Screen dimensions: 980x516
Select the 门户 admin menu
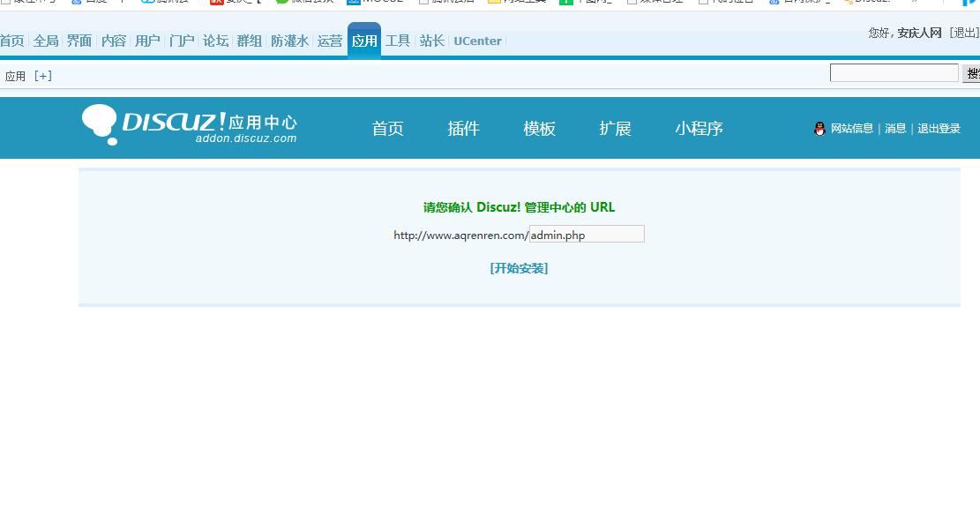pos(181,41)
